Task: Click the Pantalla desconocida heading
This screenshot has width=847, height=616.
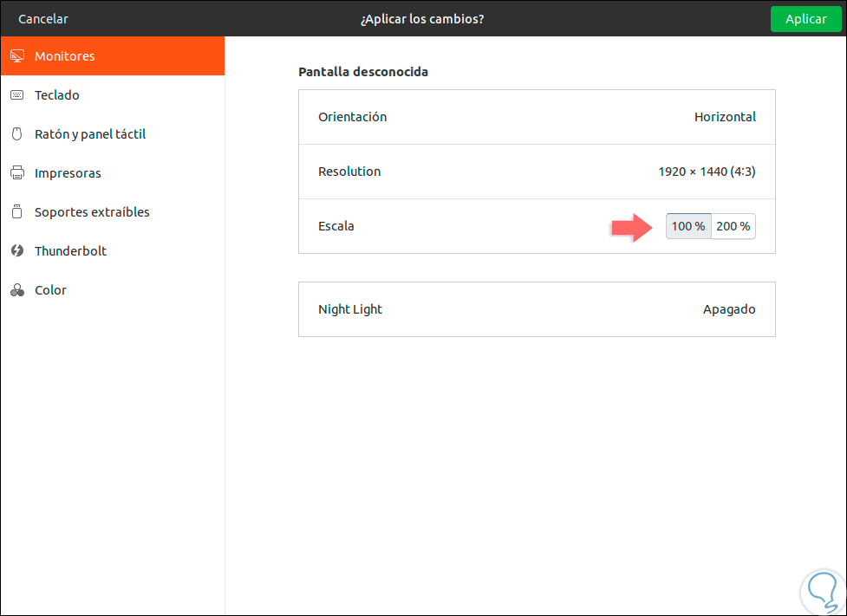Action: (x=363, y=72)
